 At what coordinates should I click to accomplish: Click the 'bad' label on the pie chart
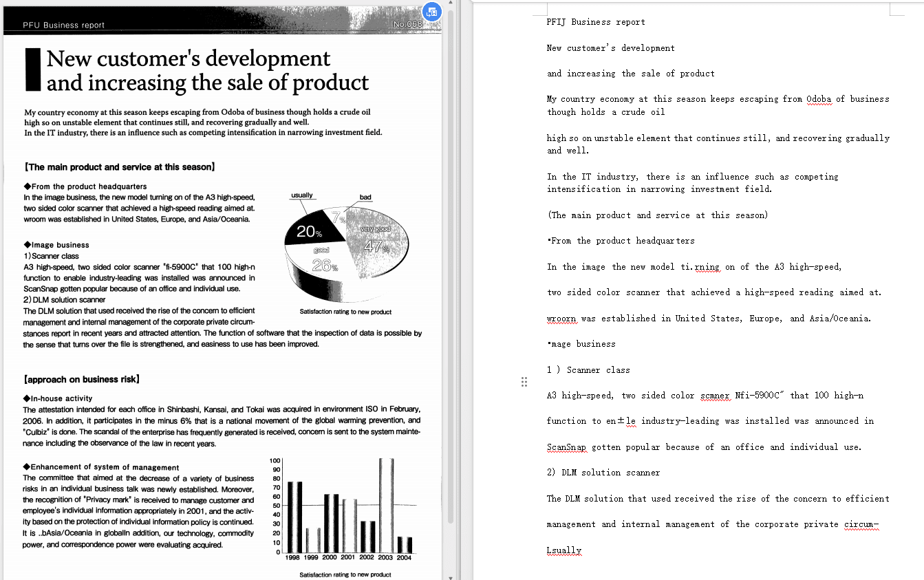[x=365, y=197]
